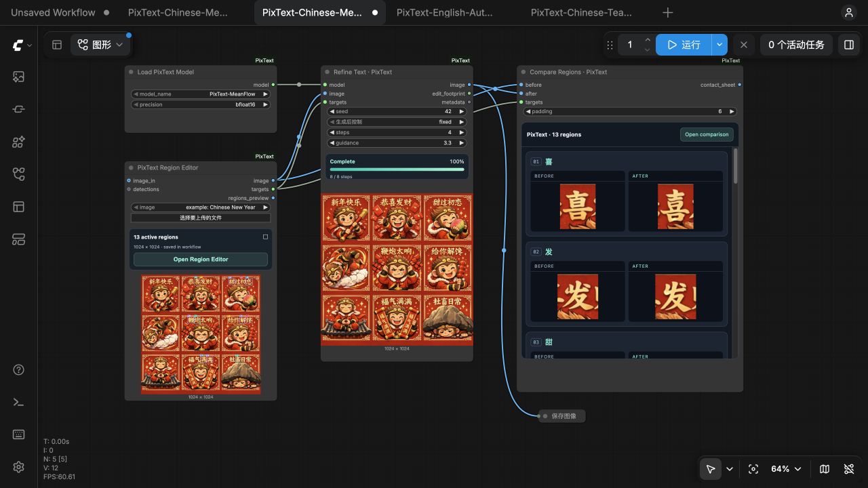Collapse the Compare Regions · PixText node

pos(523,72)
